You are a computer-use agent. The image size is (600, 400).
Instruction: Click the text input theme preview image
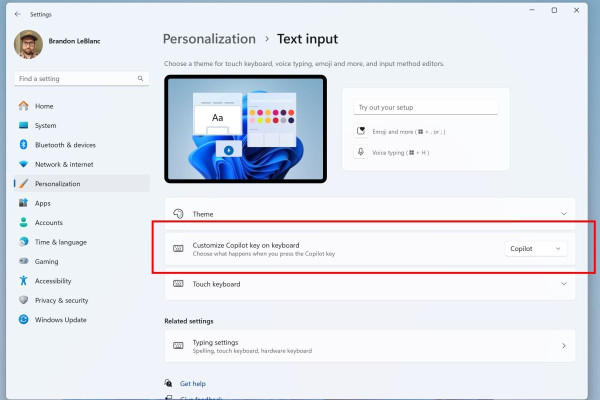pos(245,129)
